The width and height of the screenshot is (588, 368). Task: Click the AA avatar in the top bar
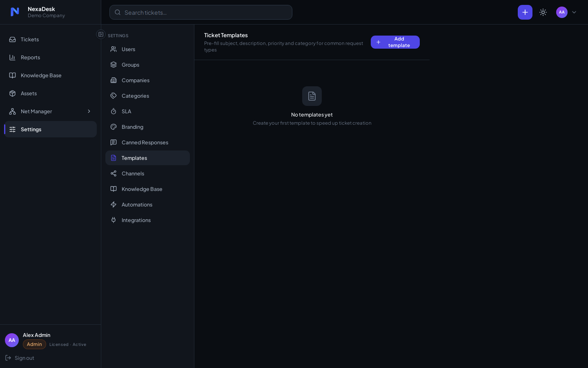tap(562, 12)
